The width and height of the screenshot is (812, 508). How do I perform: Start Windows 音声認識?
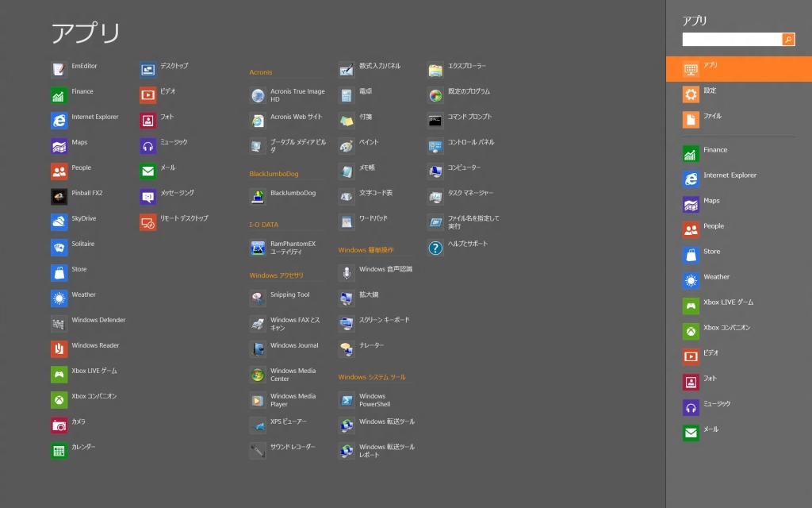pyautogui.click(x=347, y=273)
